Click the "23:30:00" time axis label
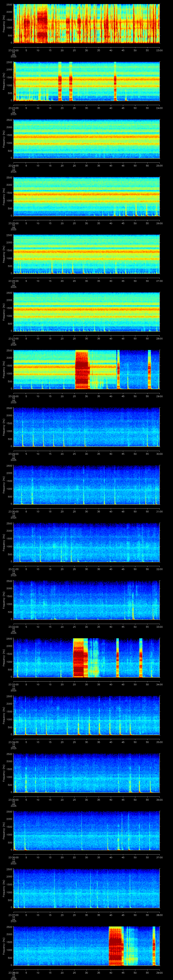The height and width of the screenshot is (980, 173). (13, 511)
